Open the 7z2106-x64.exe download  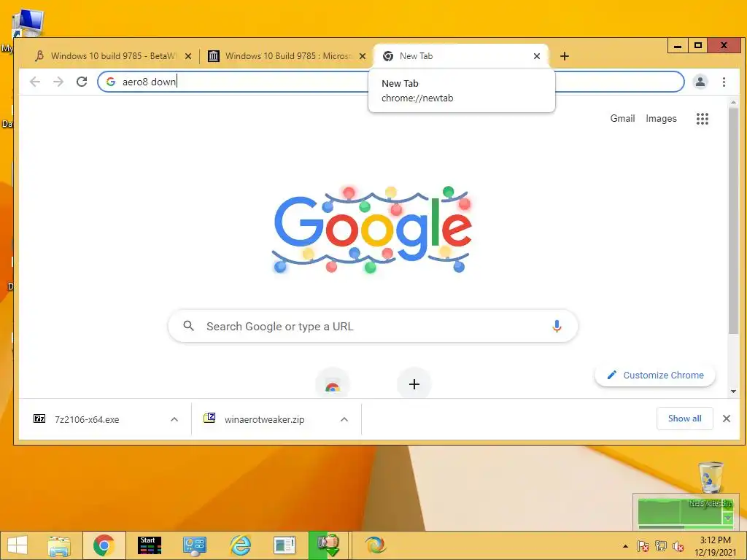tap(87, 419)
